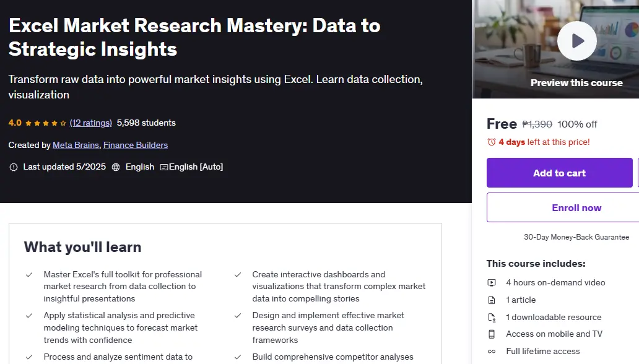Click the globe language icon
Image resolution: width=639 pixels, height=364 pixels.
116,167
